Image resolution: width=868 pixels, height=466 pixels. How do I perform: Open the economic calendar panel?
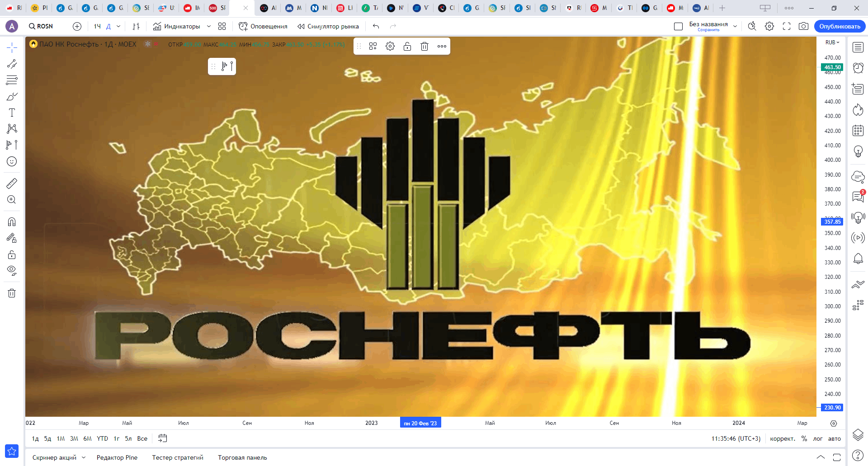point(858,131)
